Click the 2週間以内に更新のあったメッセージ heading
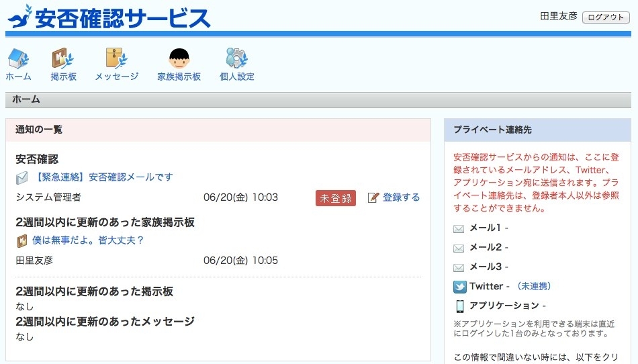 [105, 321]
